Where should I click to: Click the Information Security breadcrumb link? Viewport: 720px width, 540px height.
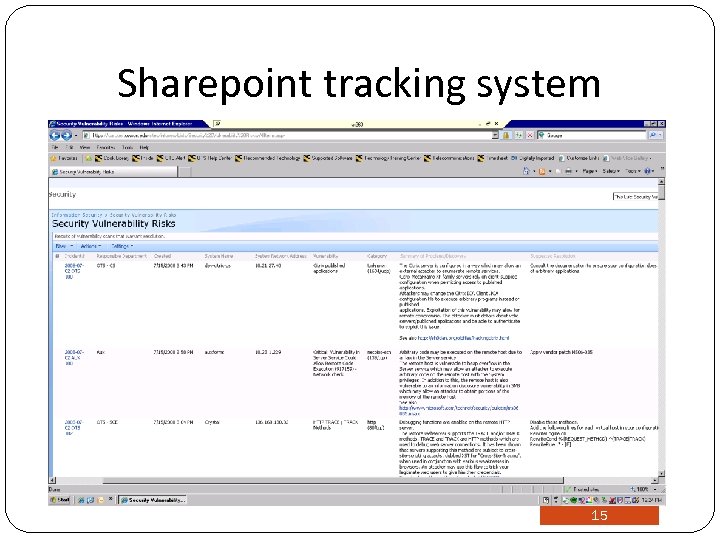pos(77,215)
